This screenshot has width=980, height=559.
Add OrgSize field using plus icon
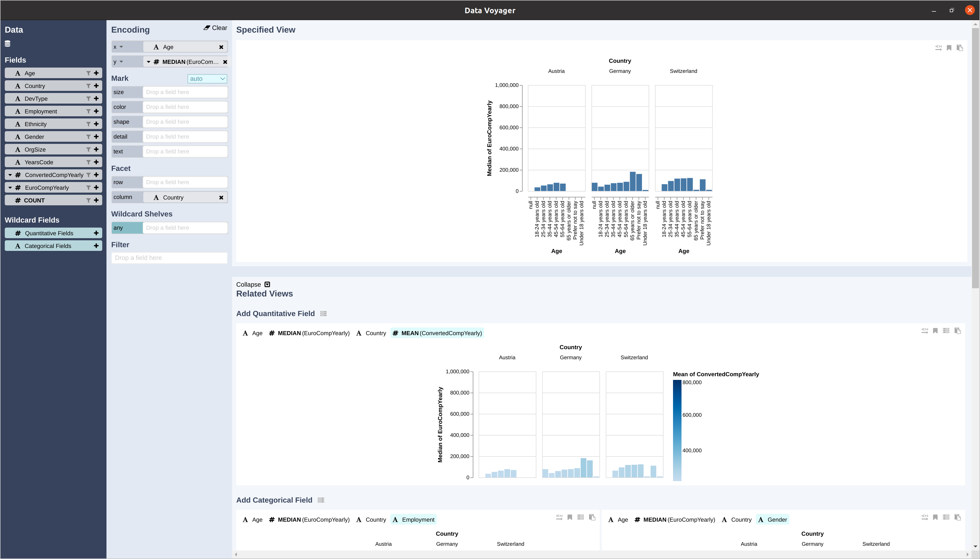[96, 149]
